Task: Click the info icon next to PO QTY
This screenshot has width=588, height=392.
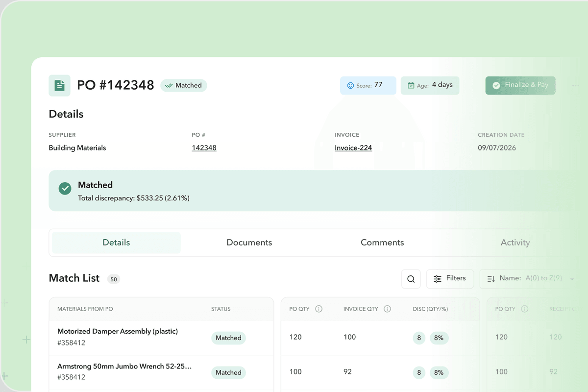Action: coord(318,309)
